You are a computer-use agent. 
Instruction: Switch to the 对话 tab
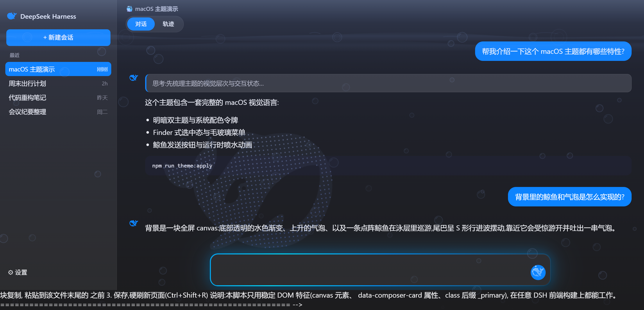coord(141,24)
